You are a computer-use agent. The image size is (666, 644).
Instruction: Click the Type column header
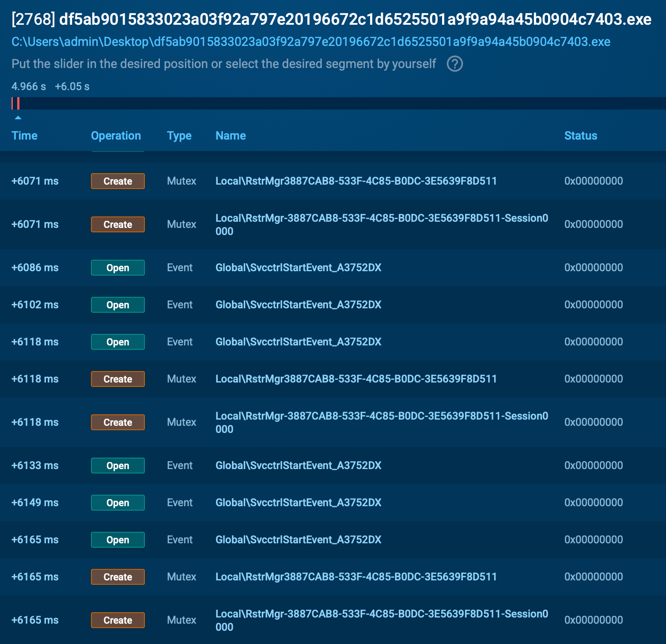coord(179,136)
